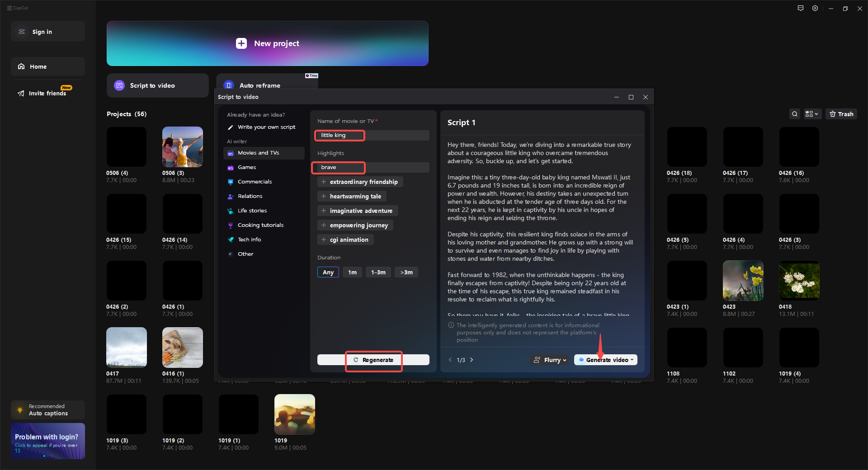Open the Auto reframe tool
The width and height of the screenshot is (868, 470).
click(x=267, y=82)
